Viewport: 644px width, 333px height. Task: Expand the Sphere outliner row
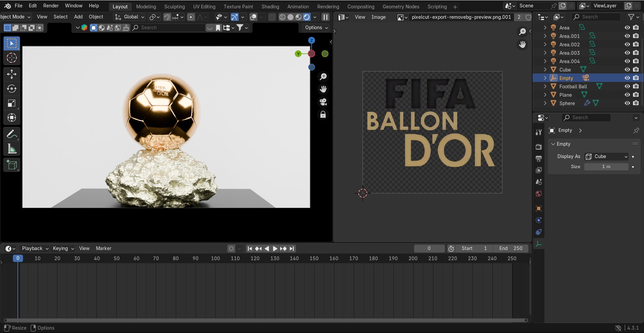point(545,103)
